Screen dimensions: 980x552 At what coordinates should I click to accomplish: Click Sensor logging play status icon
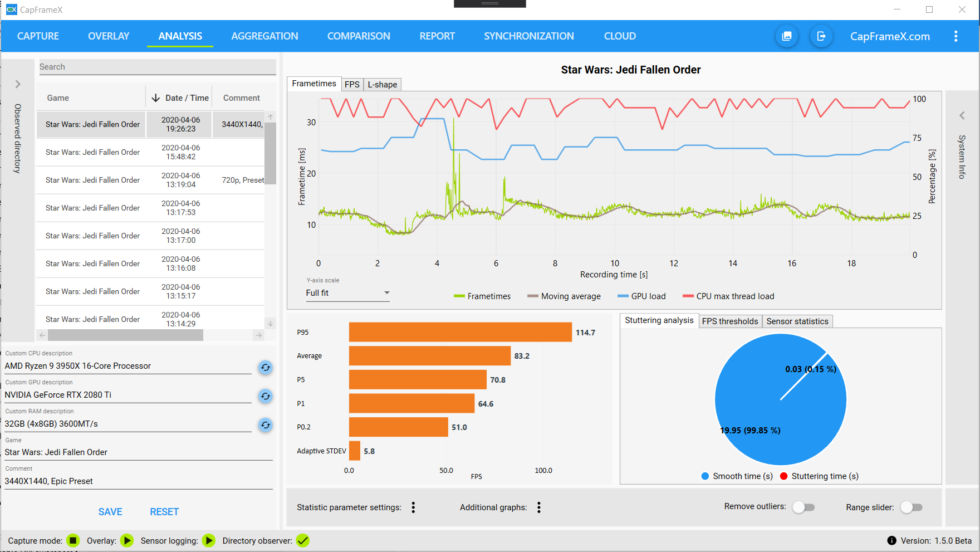pos(209,540)
